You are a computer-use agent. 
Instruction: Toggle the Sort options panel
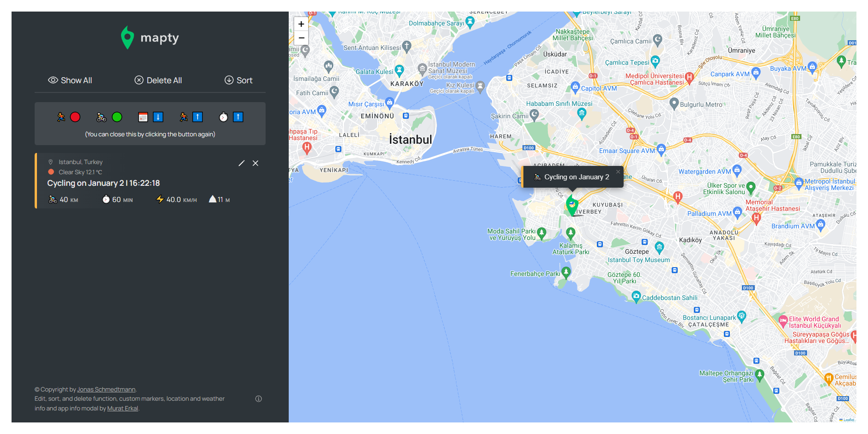point(238,80)
